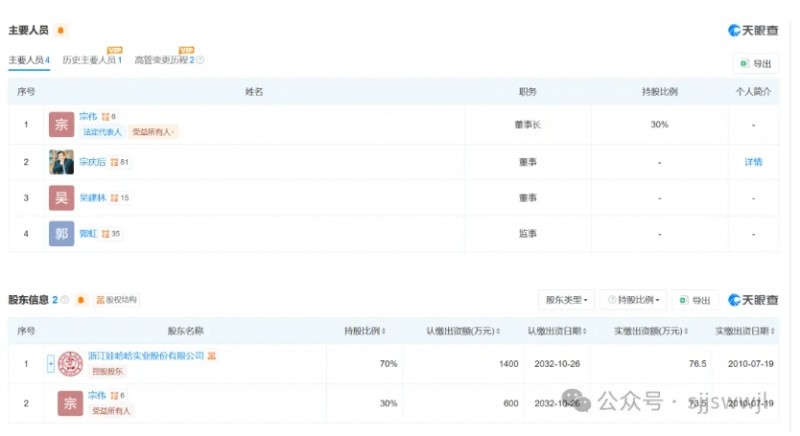Screen dimensions: 800x436
Task: Click the 浙江娃哈哈实业 company logo
Action: click(x=71, y=363)
